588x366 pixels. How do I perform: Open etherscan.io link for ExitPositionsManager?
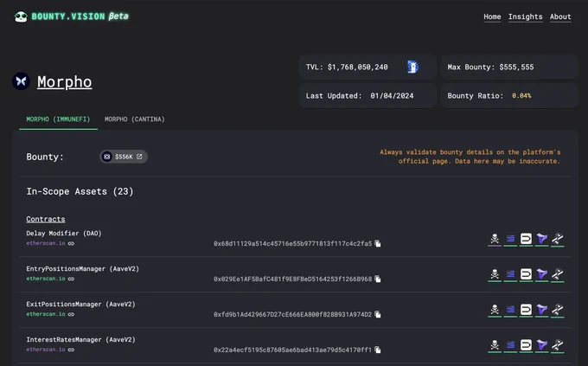tap(46, 314)
